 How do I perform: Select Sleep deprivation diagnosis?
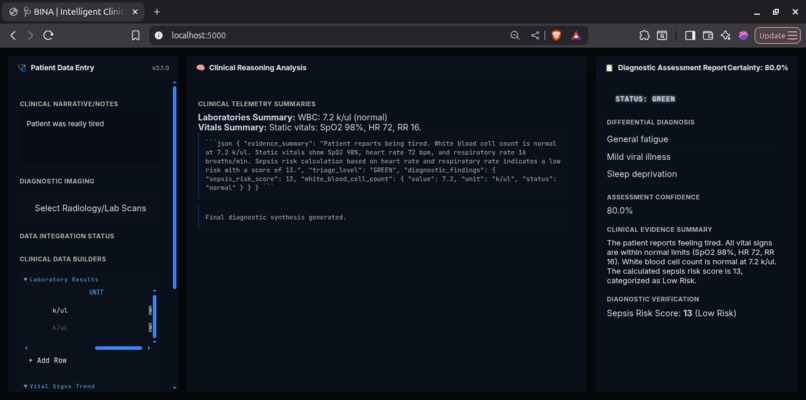tap(642, 174)
